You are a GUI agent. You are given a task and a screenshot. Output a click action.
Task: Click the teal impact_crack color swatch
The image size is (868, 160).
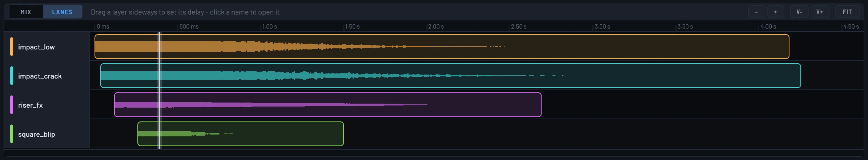pos(12,76)
